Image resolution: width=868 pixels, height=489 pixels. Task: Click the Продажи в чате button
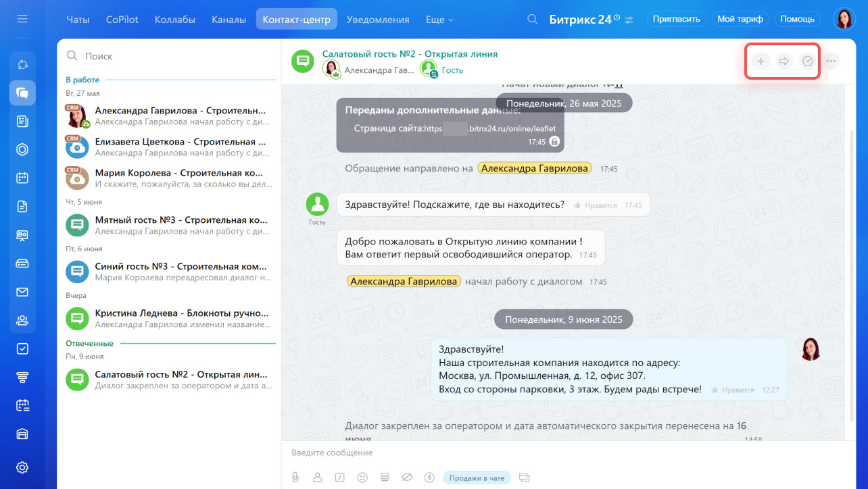[x=477, y=478]
